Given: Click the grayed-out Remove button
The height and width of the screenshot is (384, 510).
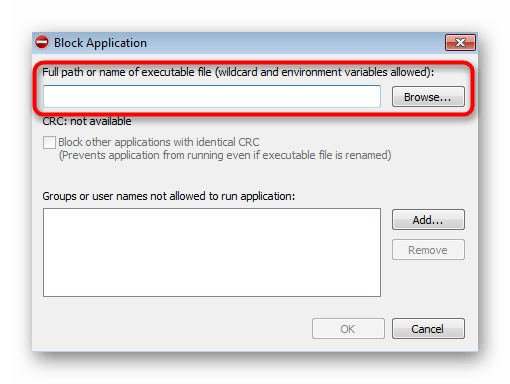Looking at the screenshot, I should [x=428, y=250].
